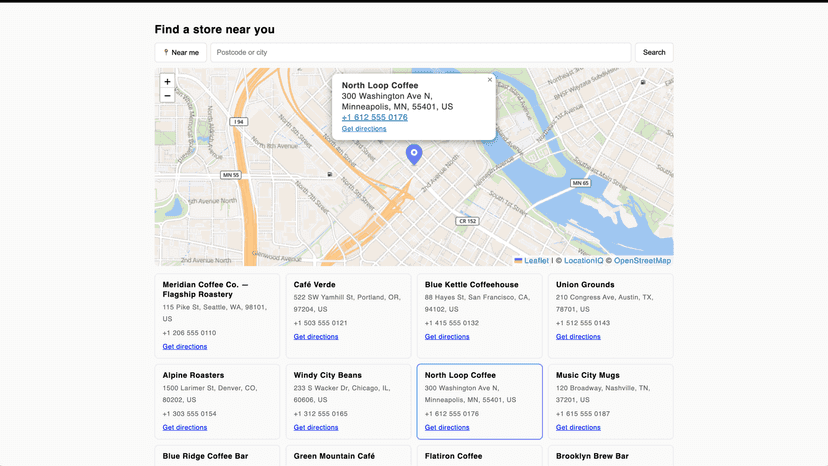Click the Near me button
The image size is (828, 466).
[x=181, y=52]
